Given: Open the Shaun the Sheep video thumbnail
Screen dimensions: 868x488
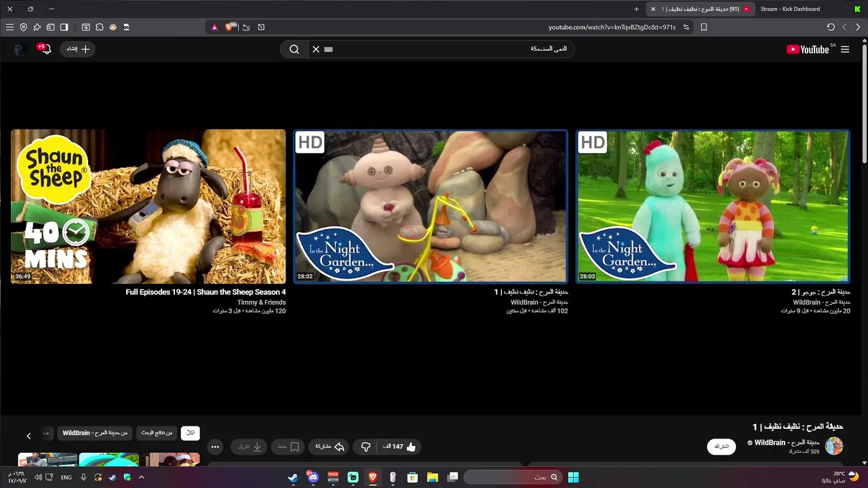Looking at the screenshot, I should click(x=149, y=206).
